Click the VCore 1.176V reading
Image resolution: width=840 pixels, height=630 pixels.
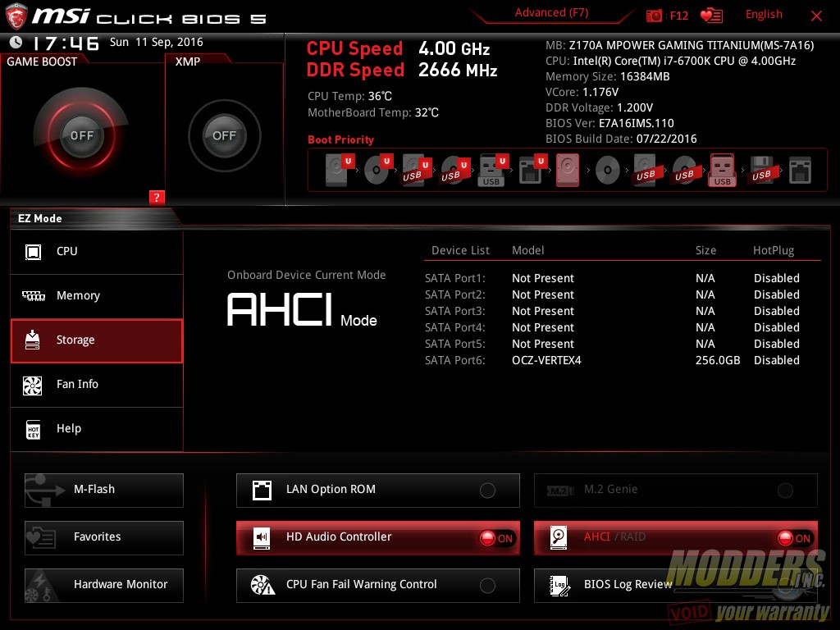(582, 92)
